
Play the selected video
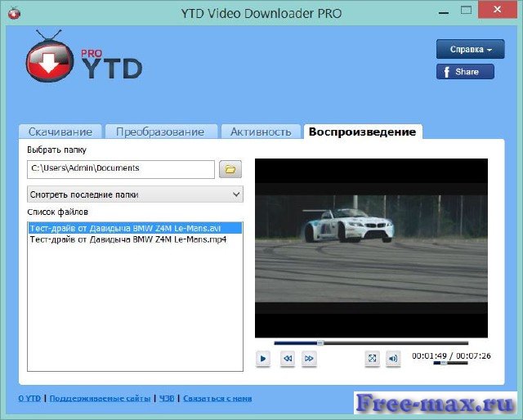tap(263, 359)
